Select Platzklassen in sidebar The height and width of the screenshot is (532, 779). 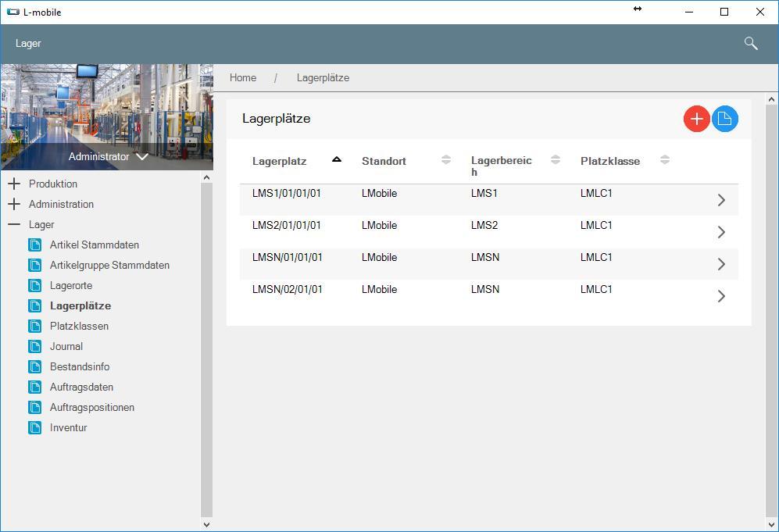(79, 327)
